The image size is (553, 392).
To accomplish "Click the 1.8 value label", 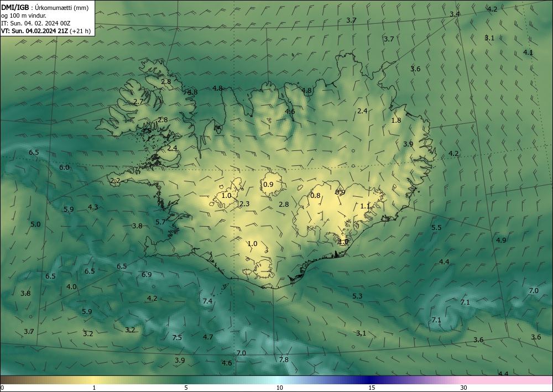I will click(x=396, y=120).
